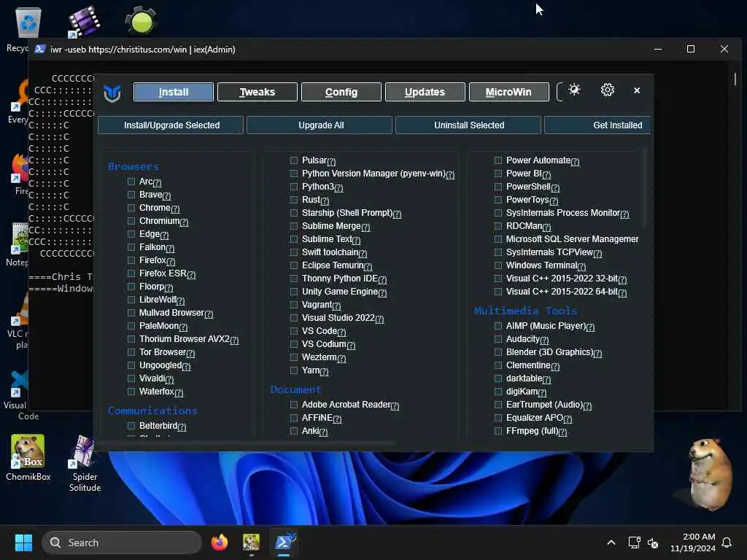The height and width of the screenshot is (560, 747).
Task: Open the film strip video desktop shortcut
Action: (x=84, y=21)
